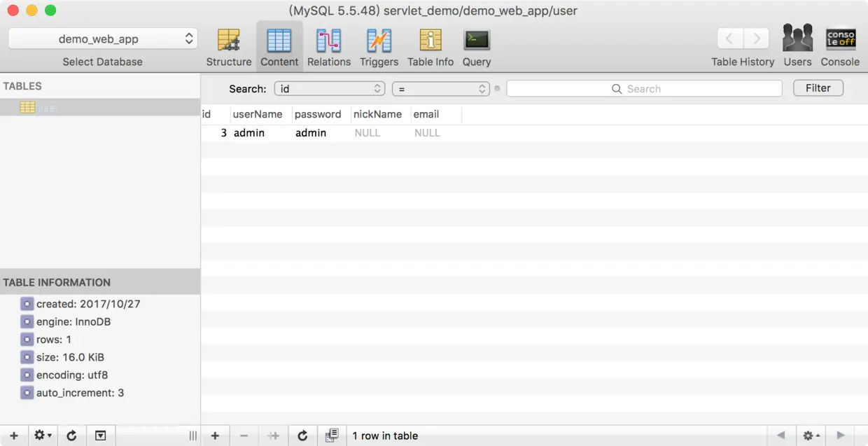Toggle the table information pane icon
The height and width of the screenshot is (446, 868).
pos(101,435)
